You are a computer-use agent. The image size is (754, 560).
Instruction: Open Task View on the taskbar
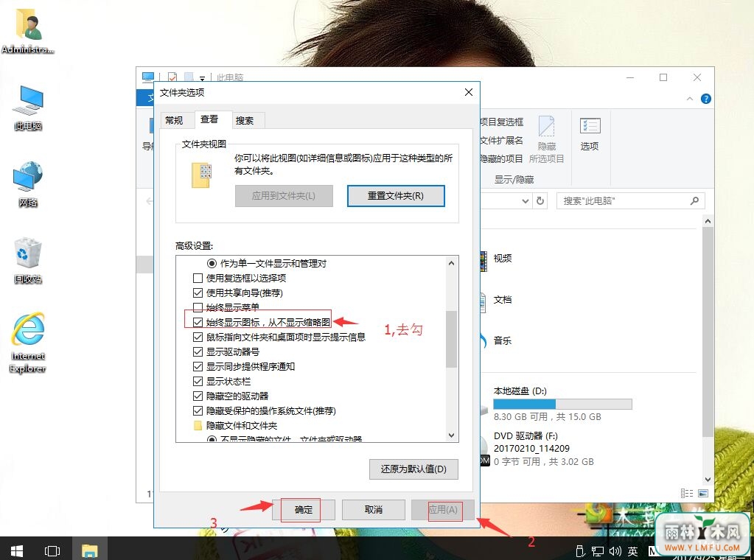click(x=52, y=550)
